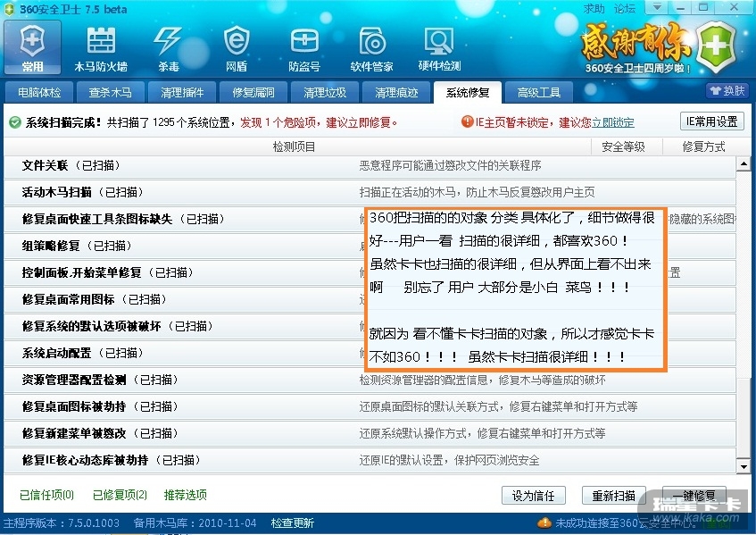Click 主程序版本 7.5.0.1003 status text
The width and height of the screenshot is (756, 535).
(62, 522)
